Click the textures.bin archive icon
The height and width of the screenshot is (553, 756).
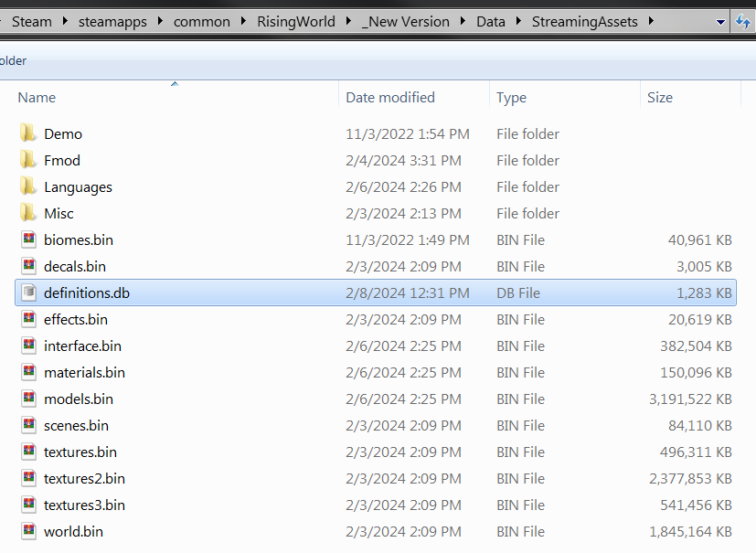29,452
